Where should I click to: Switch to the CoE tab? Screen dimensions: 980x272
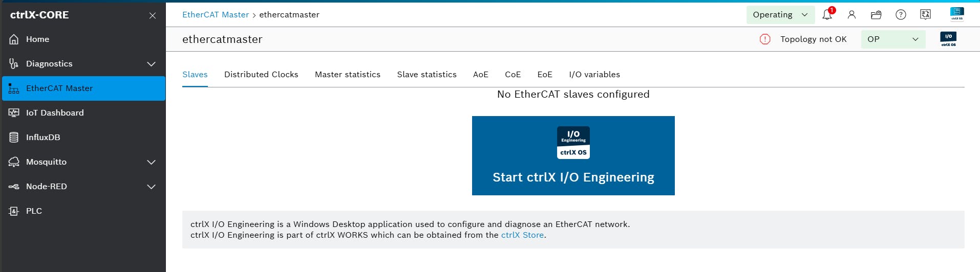513,75
